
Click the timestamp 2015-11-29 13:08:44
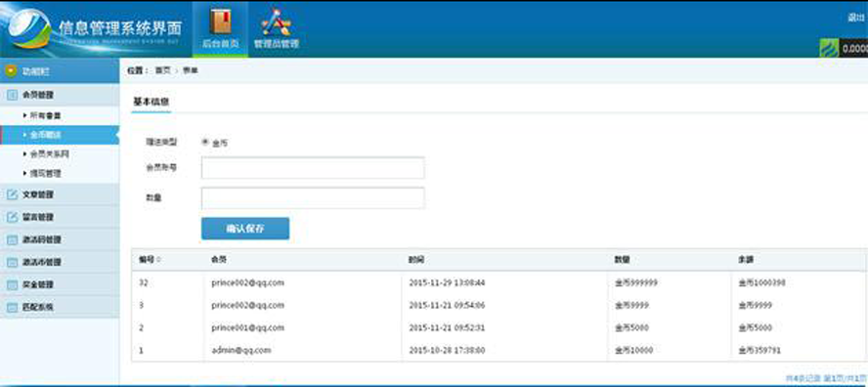[448, 282]
